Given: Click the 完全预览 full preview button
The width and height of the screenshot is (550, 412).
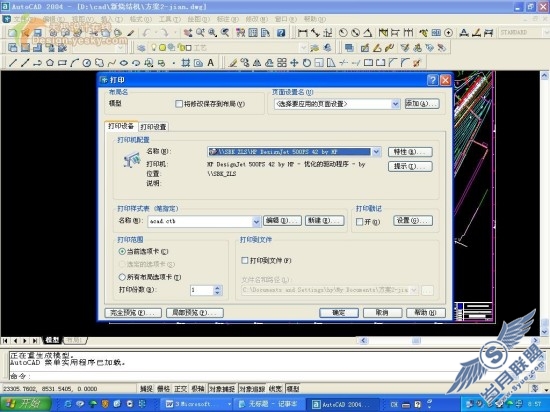Looking at the screenshot, I should coord(133,313).
